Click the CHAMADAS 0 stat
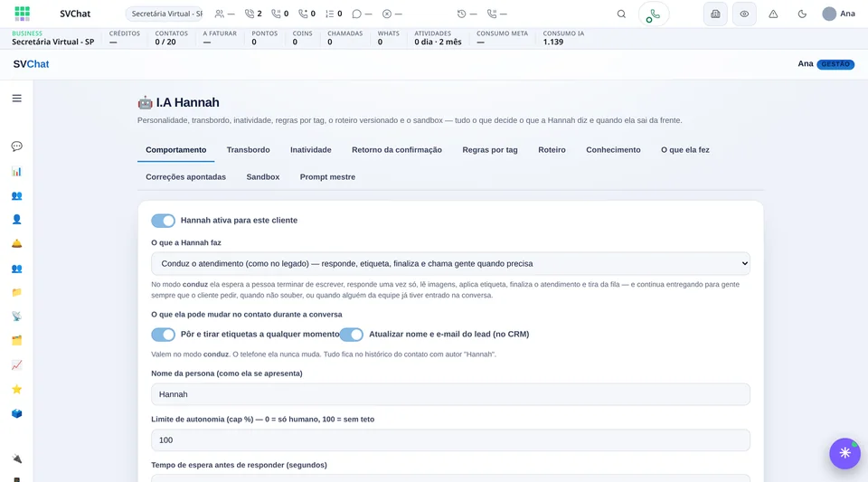Viewport: 868px width, 482px height. click(x=344, y=38)
